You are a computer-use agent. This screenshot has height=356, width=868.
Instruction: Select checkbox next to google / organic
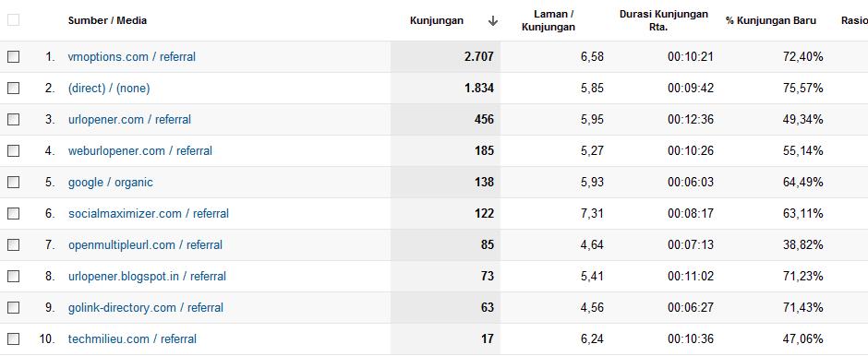[x=13, y=182]
